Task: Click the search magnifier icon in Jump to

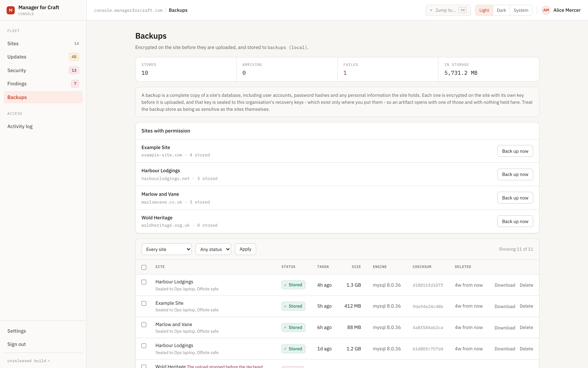Action: (x=431, y=10)
